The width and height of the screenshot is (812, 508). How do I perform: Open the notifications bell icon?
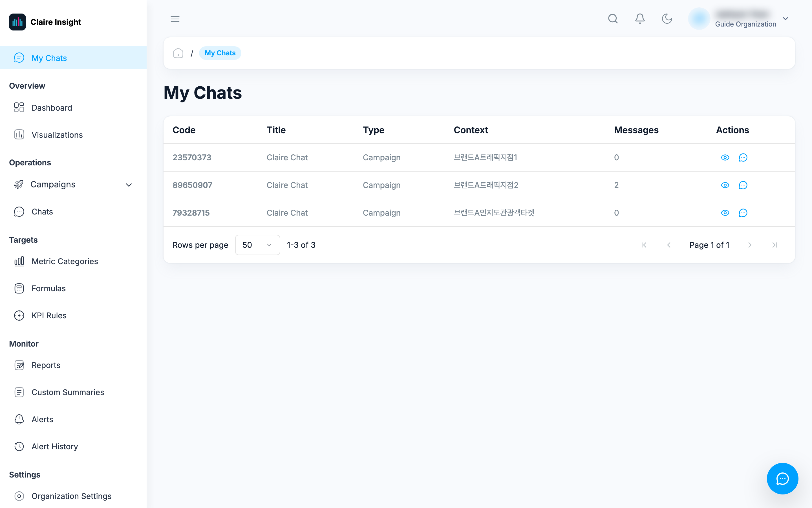tap(640, 18)
